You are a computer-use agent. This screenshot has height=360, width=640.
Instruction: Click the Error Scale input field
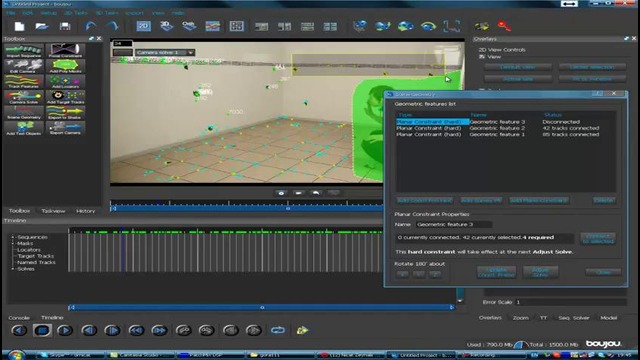click(570, 302)
